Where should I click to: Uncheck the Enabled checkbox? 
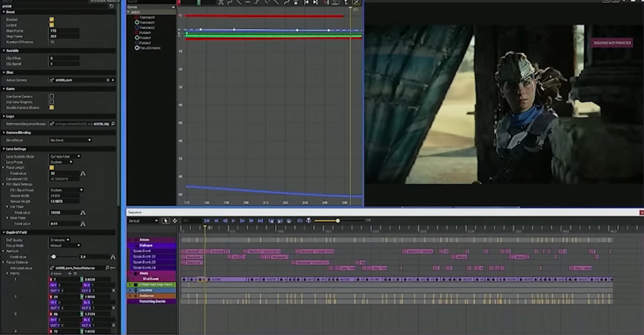click(x=52, y=20)
